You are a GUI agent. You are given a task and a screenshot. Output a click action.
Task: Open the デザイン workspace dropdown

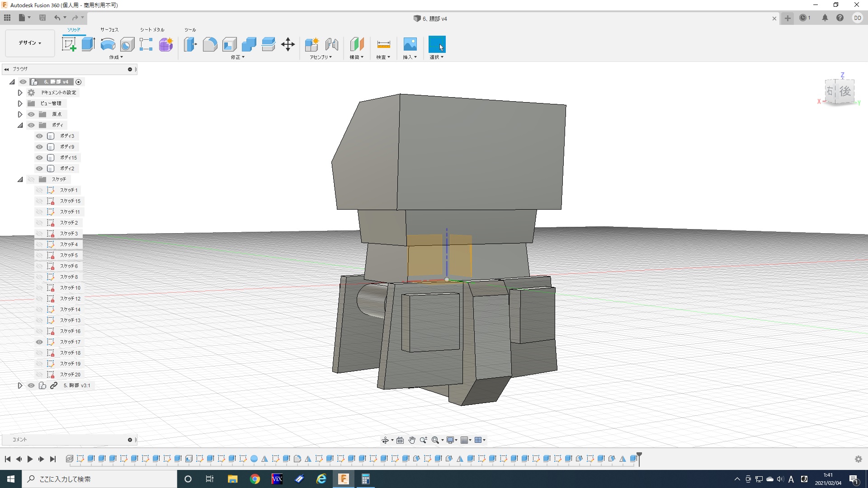click(30, 43)
